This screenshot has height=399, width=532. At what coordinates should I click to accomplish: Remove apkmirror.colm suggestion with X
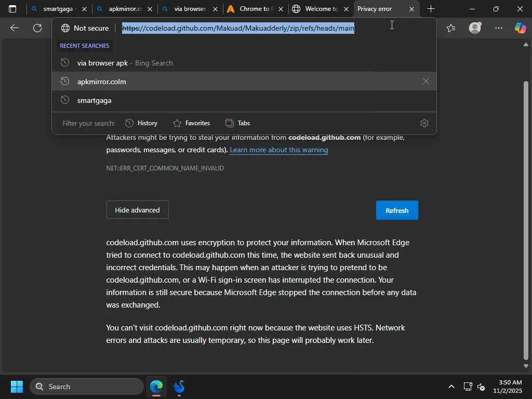tap(425, 81)
